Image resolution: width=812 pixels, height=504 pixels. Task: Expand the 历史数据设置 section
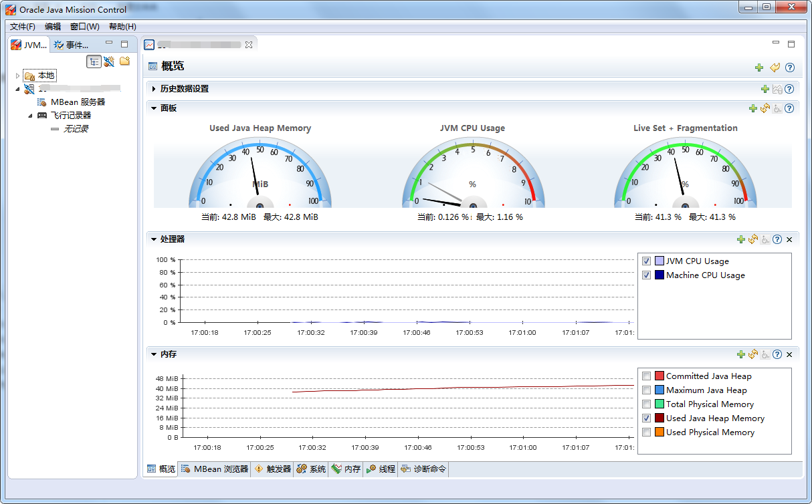click(x=154, y=89)
